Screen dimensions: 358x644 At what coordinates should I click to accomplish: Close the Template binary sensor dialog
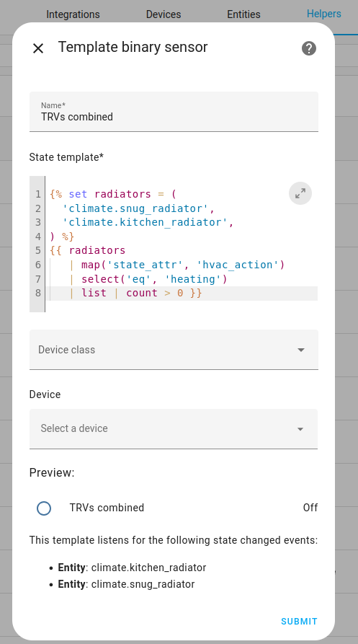[38, 48]
